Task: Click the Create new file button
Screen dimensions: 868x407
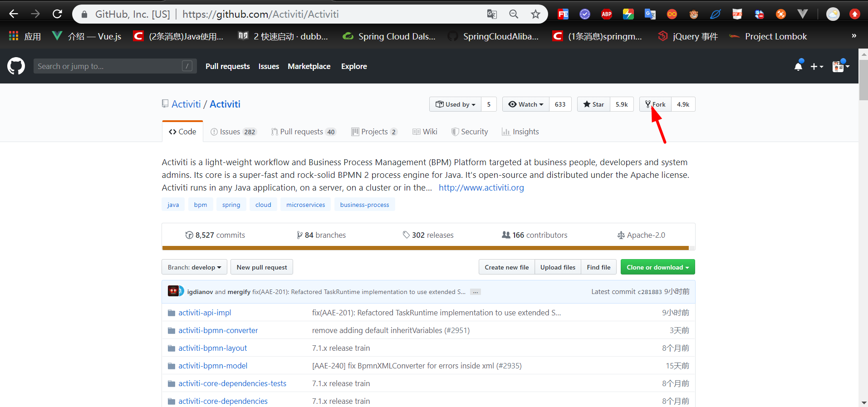Action: [x=507, y=267]
